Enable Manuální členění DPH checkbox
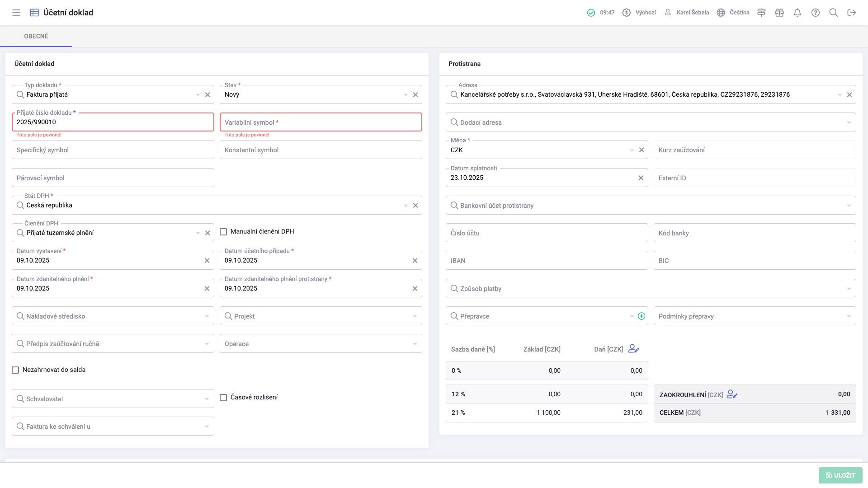Viewport: 868px width, 488px height. click(x=223, y=232)
